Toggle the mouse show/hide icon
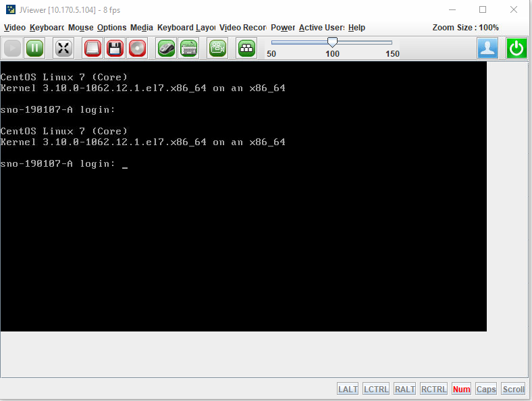The image size is (532, 401). [166, 48]
